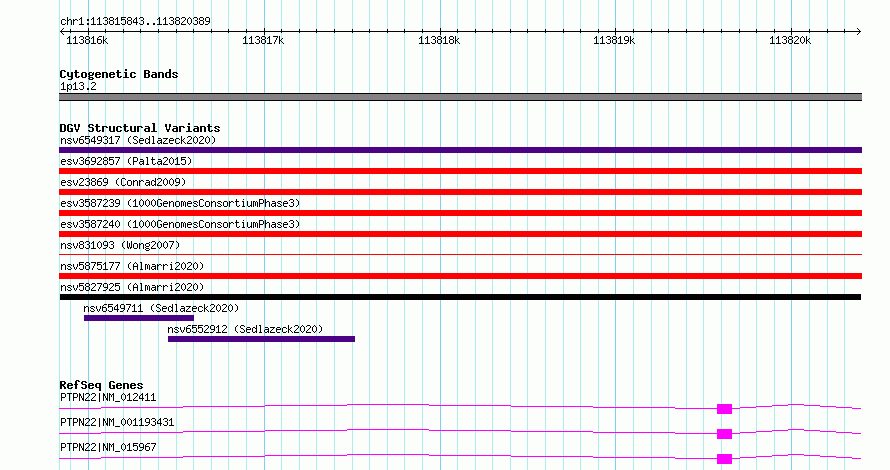Screen dimensions: 890x470
Task: Click the ruler's left arrow end
Action: [x=62, y=31]
